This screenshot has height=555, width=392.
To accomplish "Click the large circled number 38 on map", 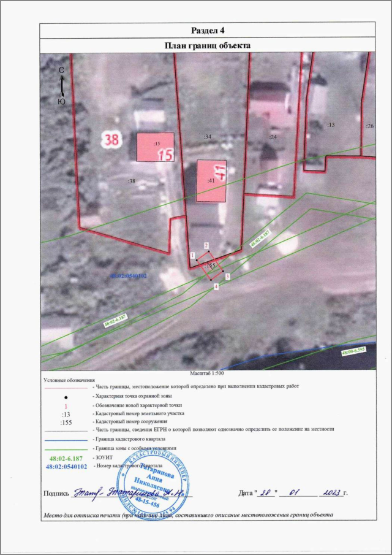I will [x=111, y=140].
